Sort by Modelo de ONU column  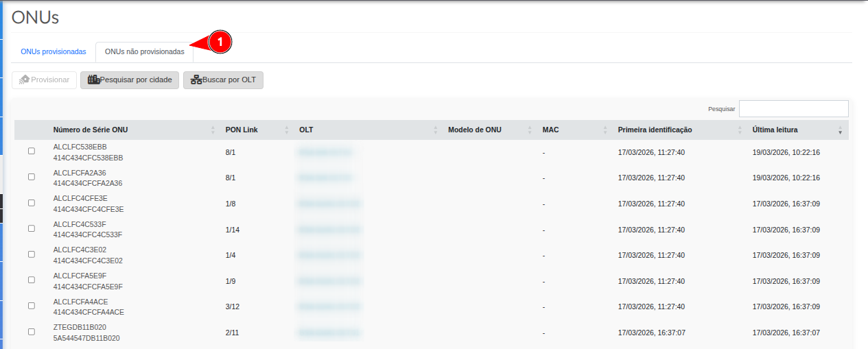point(489,130)
